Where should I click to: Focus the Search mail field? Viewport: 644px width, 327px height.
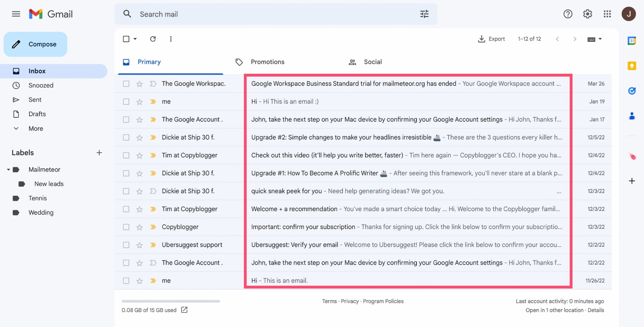click(x=275, y=14)
